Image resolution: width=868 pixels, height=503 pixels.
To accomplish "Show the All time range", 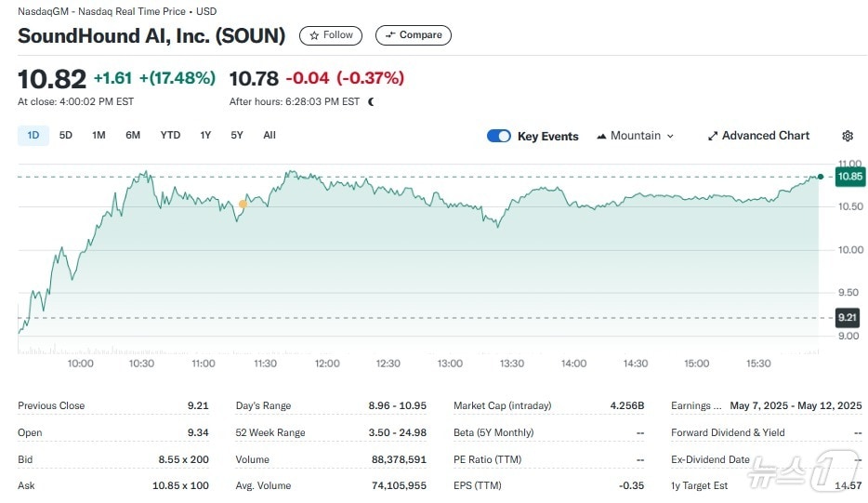I will pos(270,136).
